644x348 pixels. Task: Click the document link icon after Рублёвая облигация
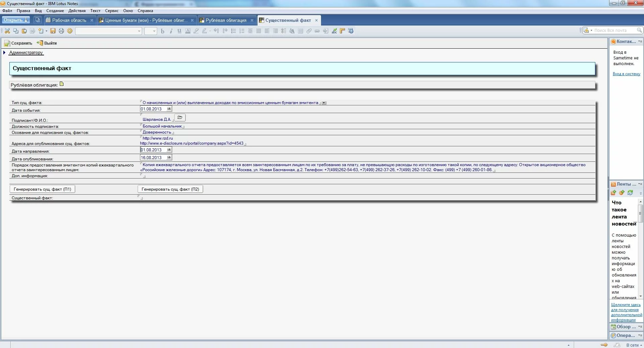pyautogui.click(x=61, y=84)
